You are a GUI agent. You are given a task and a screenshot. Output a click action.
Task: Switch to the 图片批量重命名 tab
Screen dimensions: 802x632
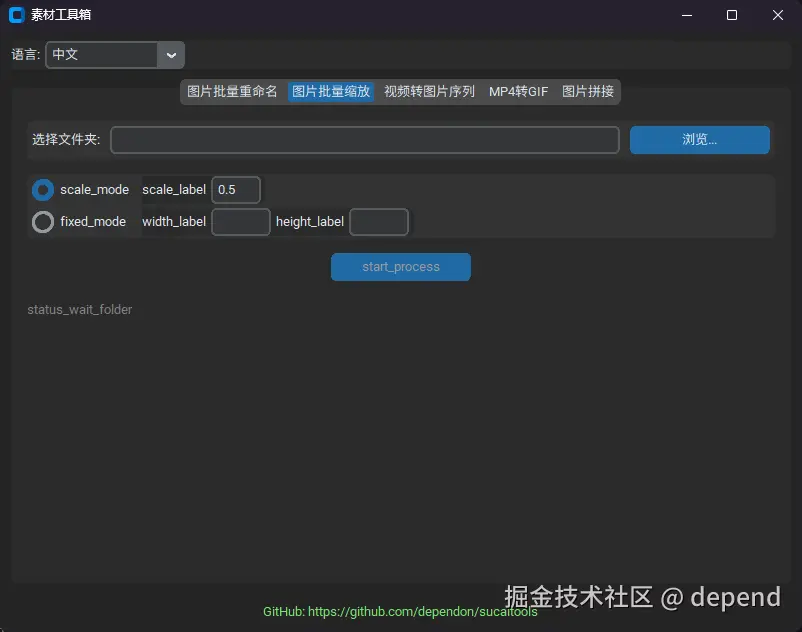(x=232, y=92)
